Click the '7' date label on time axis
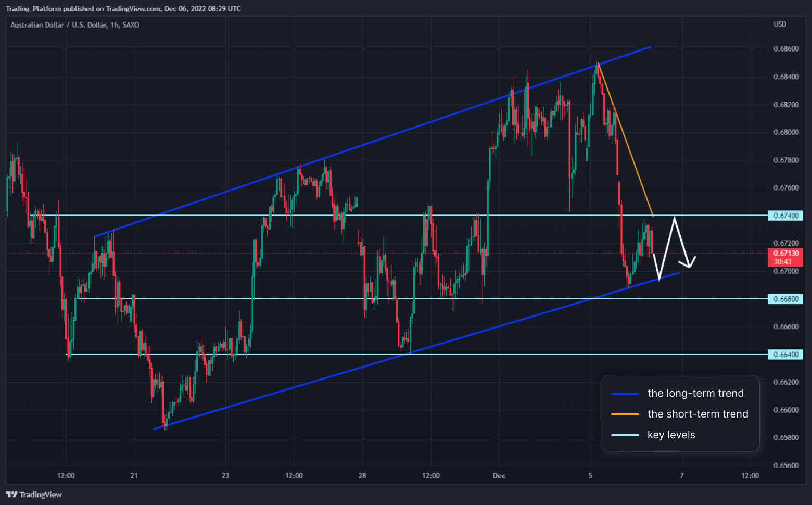 pos(682,476)
